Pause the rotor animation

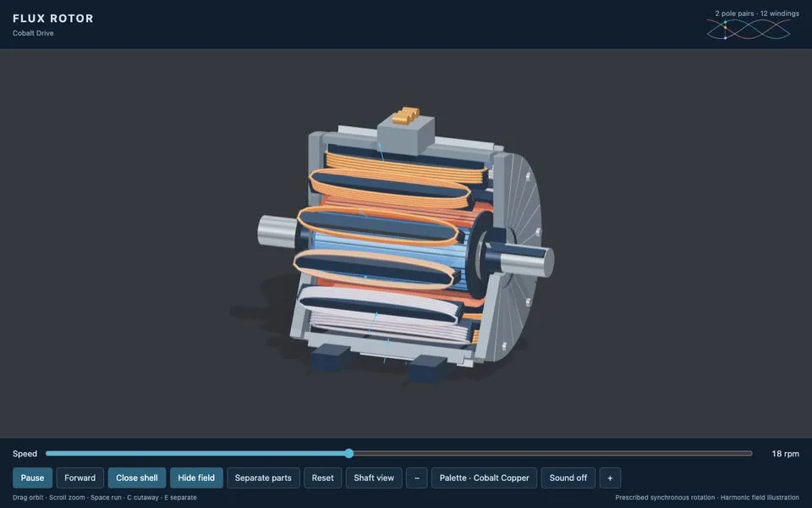[32, 478]
